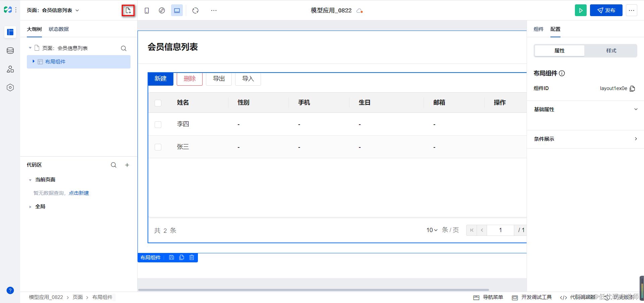Select the 属性 segment
Screen dimensions: 644x303
(559, 51)
